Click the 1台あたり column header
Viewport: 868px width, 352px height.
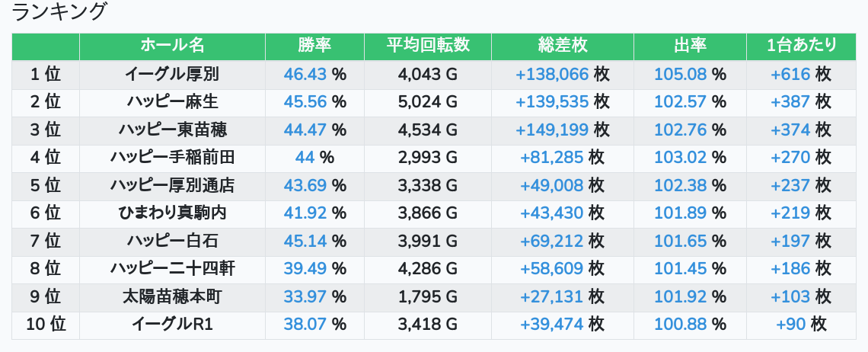[x=802, y=46]
